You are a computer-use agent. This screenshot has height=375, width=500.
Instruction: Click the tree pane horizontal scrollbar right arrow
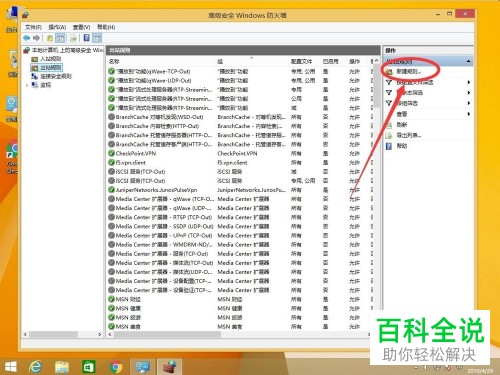coord(100,334)
